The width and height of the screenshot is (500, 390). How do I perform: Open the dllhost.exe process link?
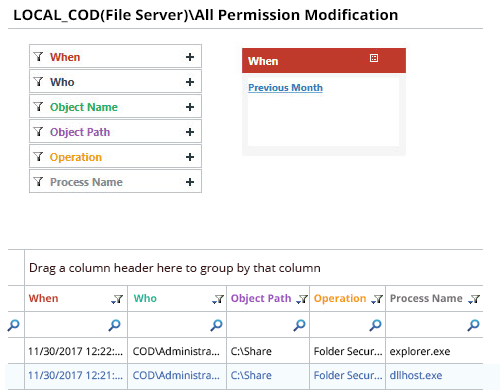pyautogui.click(x=416, y=376)
